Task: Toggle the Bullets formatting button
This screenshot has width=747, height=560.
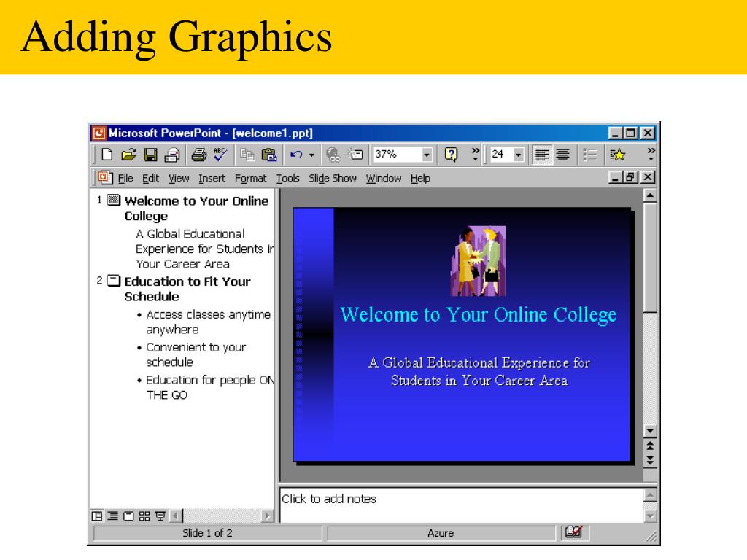Action: pos(590,155)
